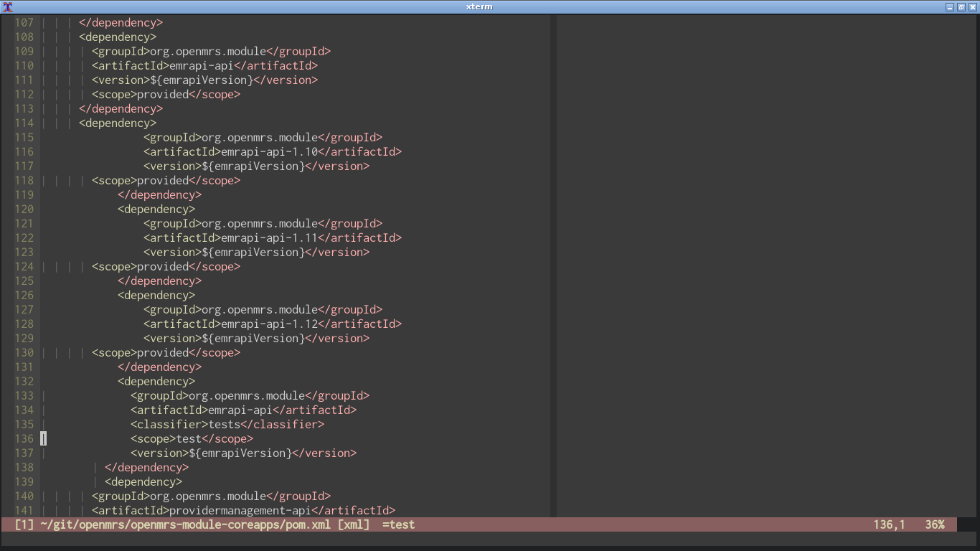The image size is (980, 551).
Task: Click scope provided on line 130
Action: coord(166,352)
